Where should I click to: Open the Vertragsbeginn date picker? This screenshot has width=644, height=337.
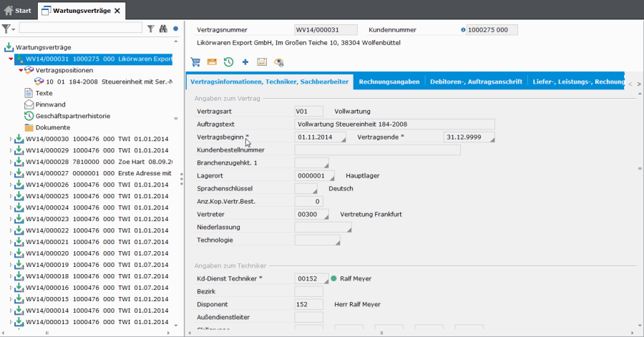[343, 140]
